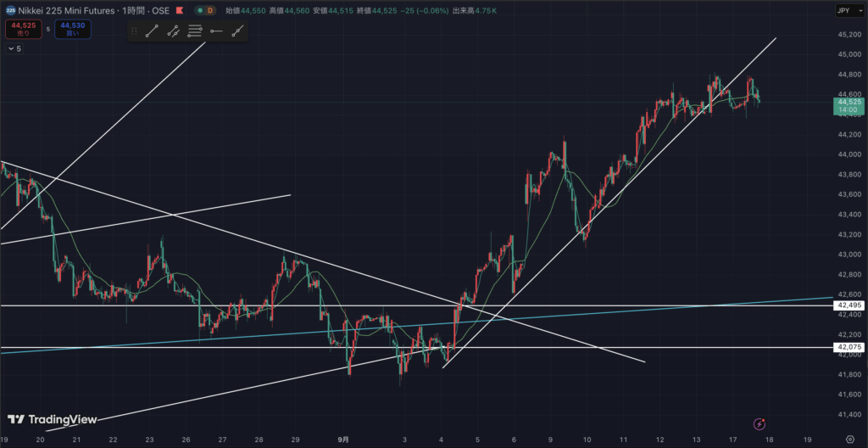The width and height of the screenshot is (868, 448).
Task: Click the pink lightning event marker
Action: pyautogui.click(x=759, y=423)
